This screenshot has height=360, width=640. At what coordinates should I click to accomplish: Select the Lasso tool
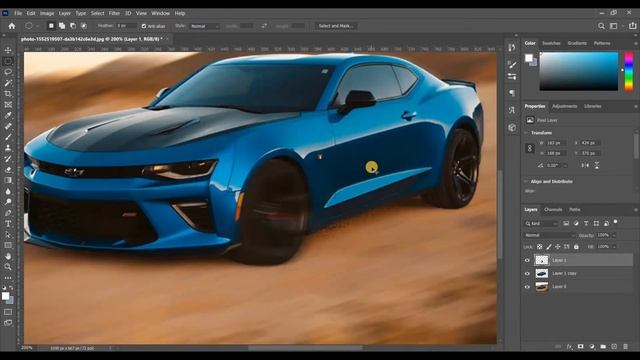[8, 72]
